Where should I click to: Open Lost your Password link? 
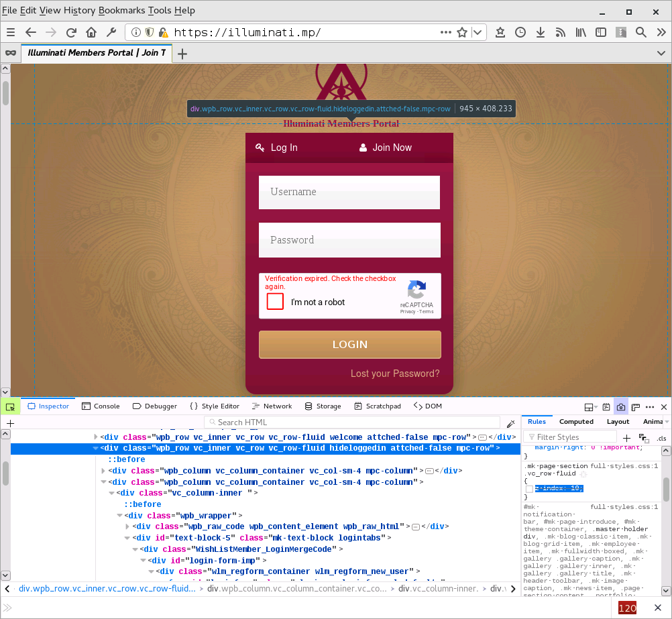point(395,374)
